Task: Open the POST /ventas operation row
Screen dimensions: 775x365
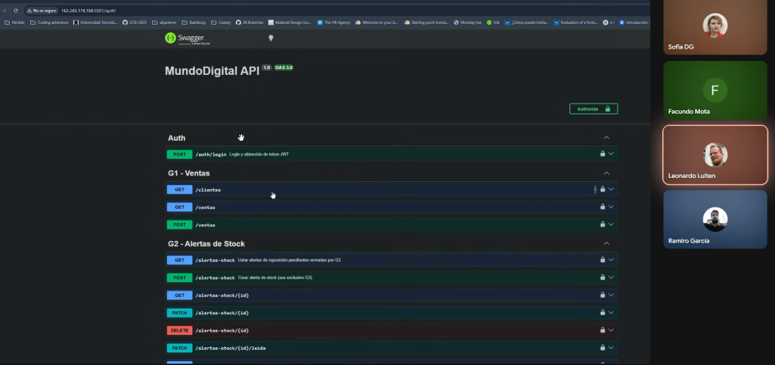Action: click(x=391, y=225)
